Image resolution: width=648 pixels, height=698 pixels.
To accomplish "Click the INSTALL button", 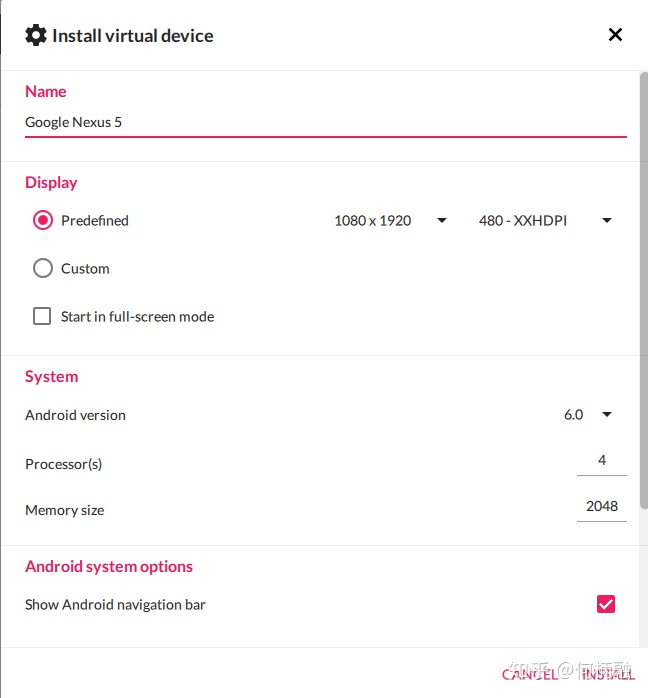I will [608, 674].
